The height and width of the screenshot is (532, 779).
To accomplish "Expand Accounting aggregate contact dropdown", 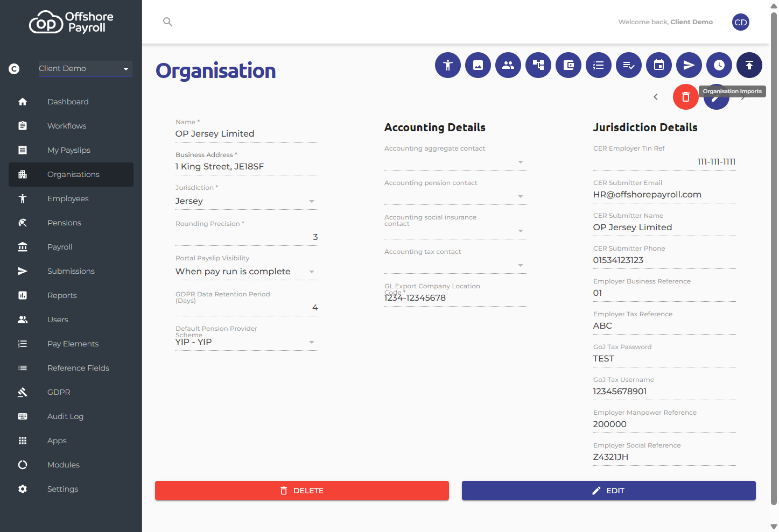I will tap(455, 162).
